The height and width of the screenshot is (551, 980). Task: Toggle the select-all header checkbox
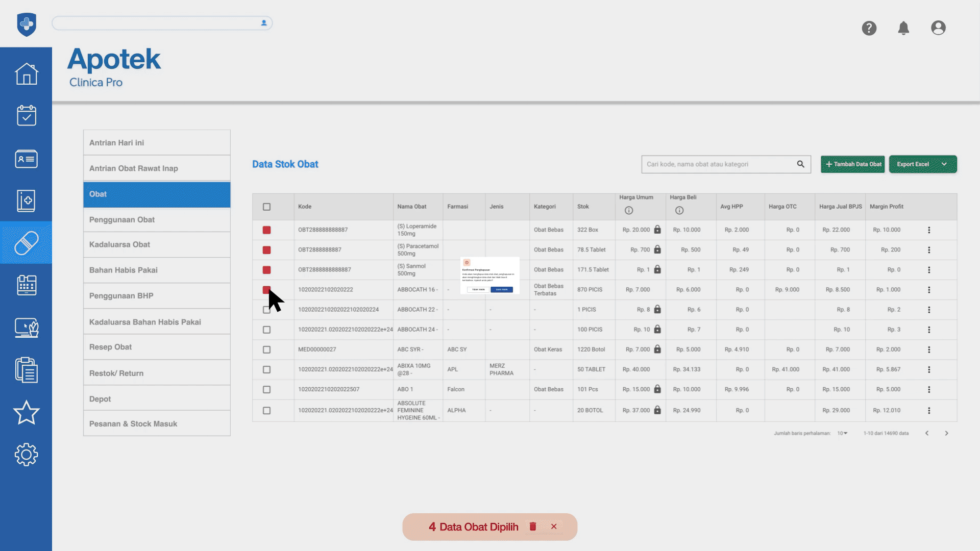tap(266, 207)
